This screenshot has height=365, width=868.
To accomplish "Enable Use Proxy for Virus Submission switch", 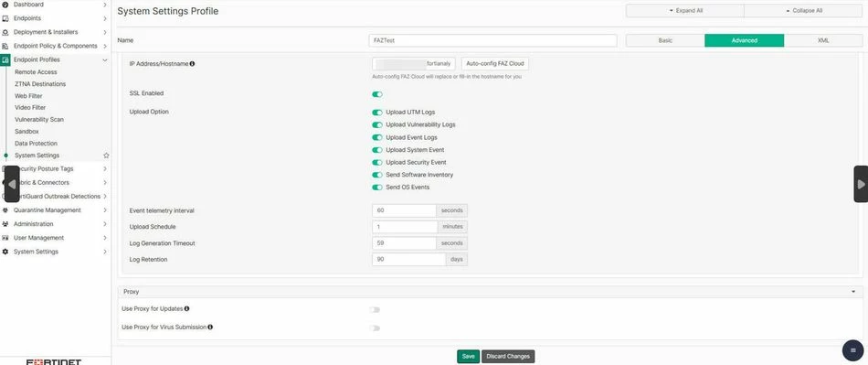I will 375,327.
